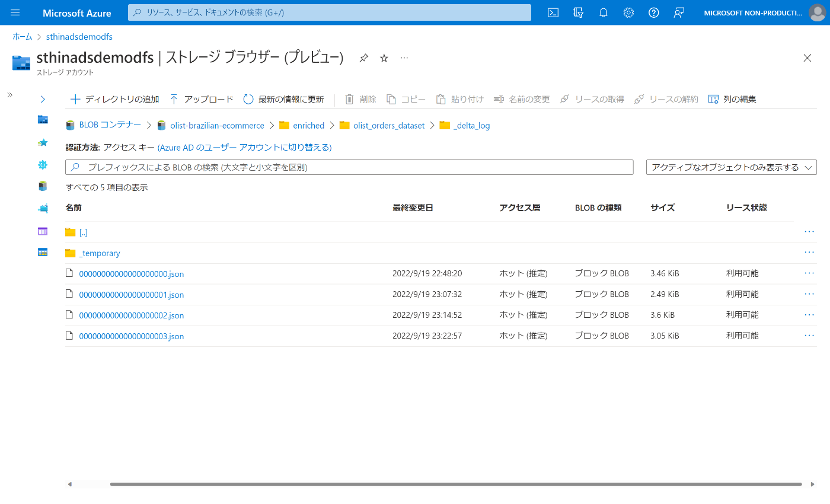This screenshot has width=830, height=504.
Task: Sort by サイズ column header
Action: pyautogui.click(x=662, y=208)
